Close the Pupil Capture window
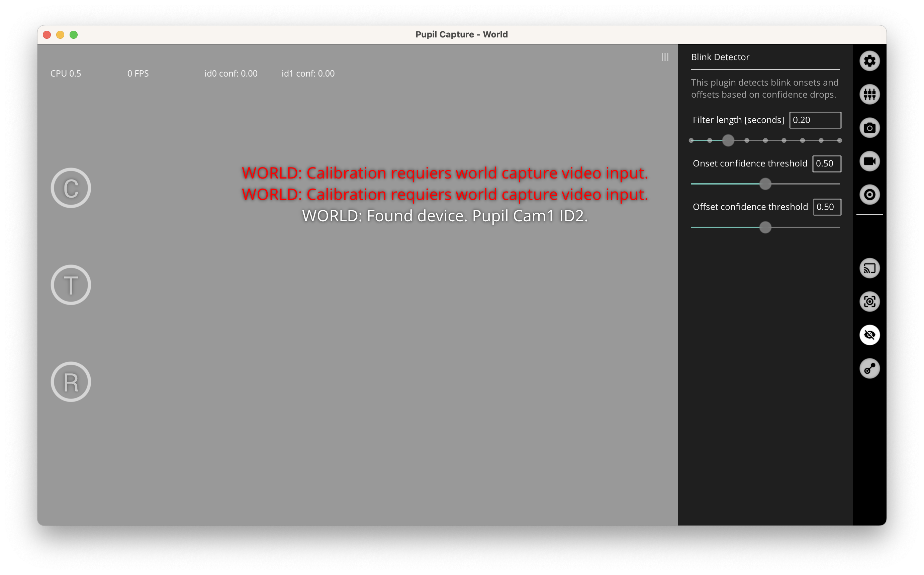The height and width of the screenshot is (575, 924). 47,35
